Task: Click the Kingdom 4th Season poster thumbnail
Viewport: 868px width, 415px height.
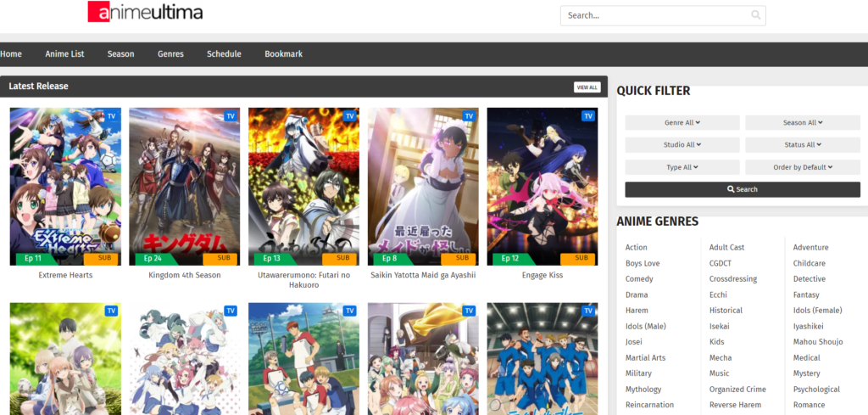Action: pyautogui.click(x=184, y=186)
